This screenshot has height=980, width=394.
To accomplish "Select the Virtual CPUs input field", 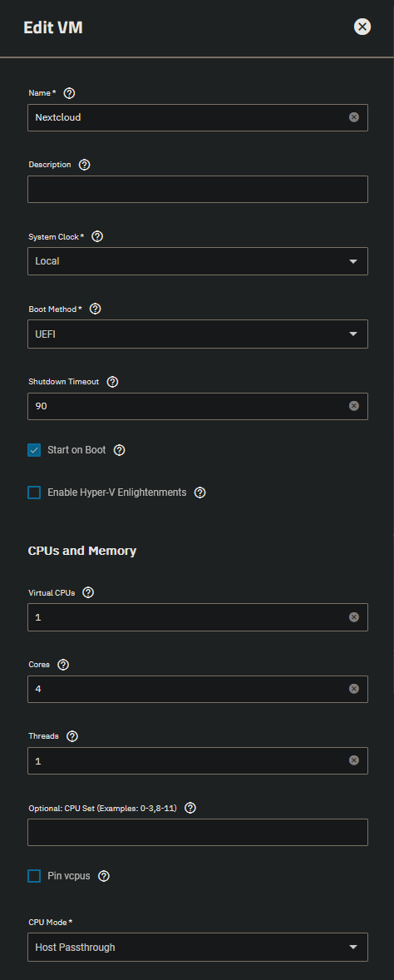I will [197, 617].
